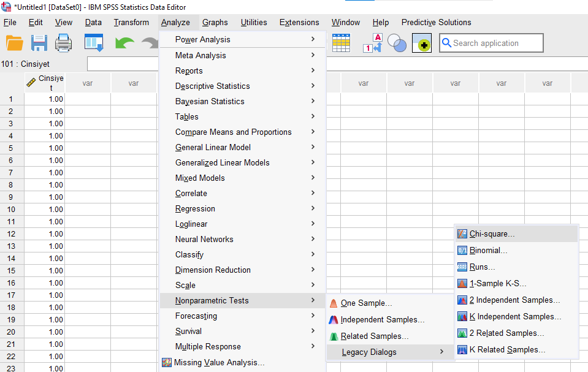Image resolution: width=588 pixels, height=372 pixels.
Task: Expand the Compare Means and Proportions submenu
Action: pos(233,132)
